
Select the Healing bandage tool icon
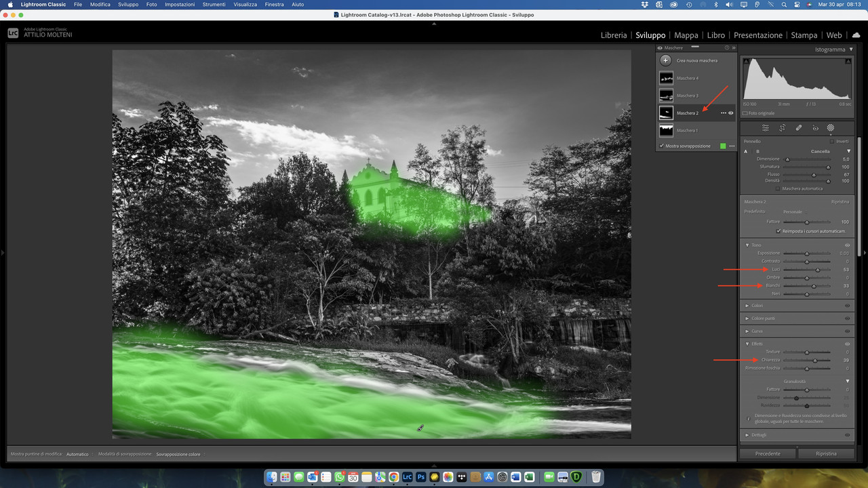[x=799, y=128]
